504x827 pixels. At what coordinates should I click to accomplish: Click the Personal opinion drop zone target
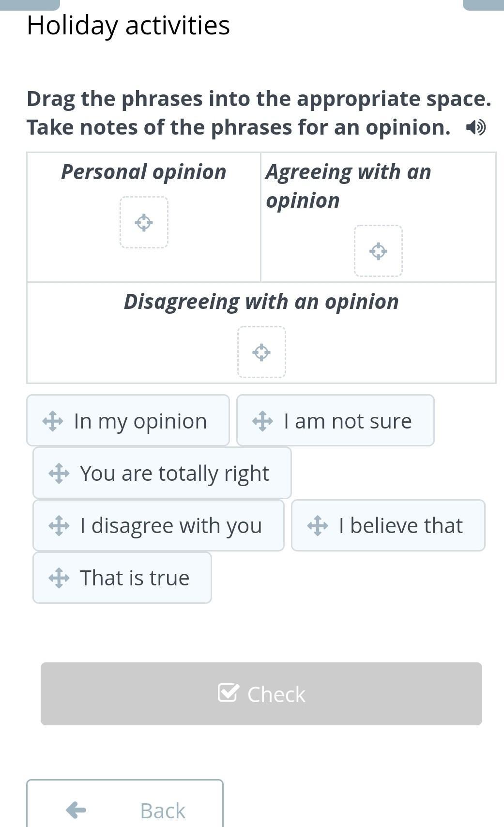point(144,222)
